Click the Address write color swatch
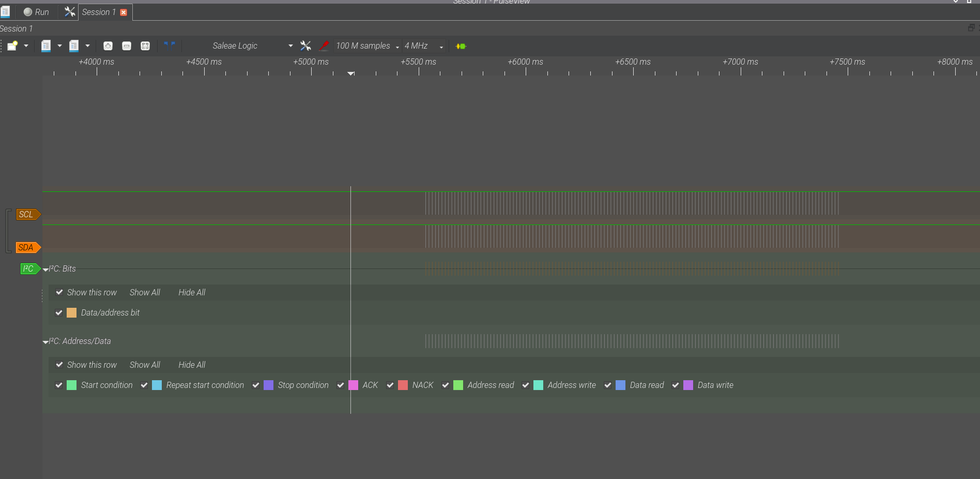980x479 pixels. 538,385
